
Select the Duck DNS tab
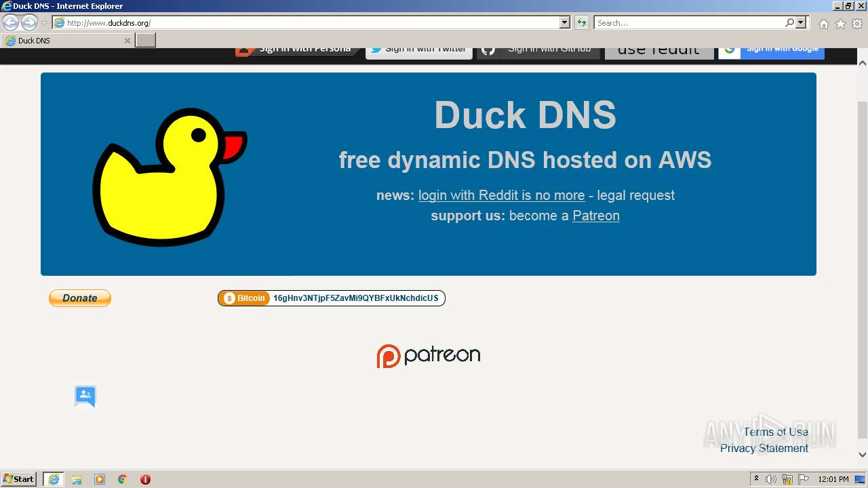point(67,41)
